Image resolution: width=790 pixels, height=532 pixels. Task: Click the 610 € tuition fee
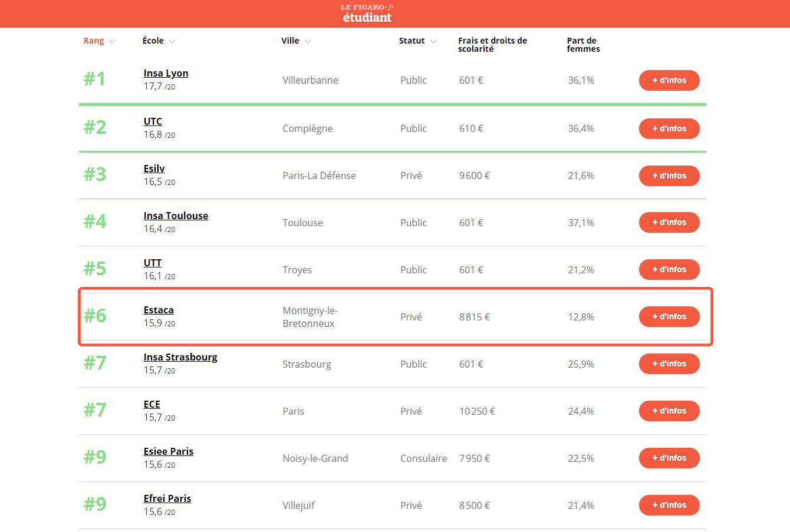[471, 128]
